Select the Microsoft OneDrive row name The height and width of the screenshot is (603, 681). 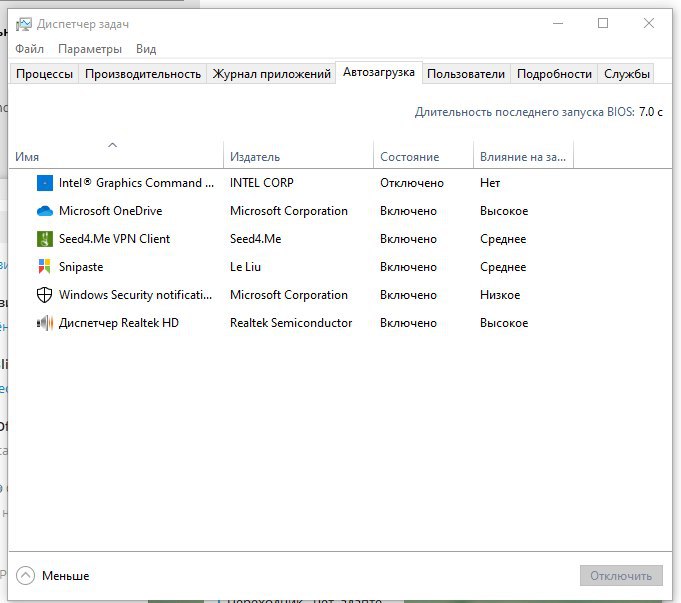click(x=110, y=211)
